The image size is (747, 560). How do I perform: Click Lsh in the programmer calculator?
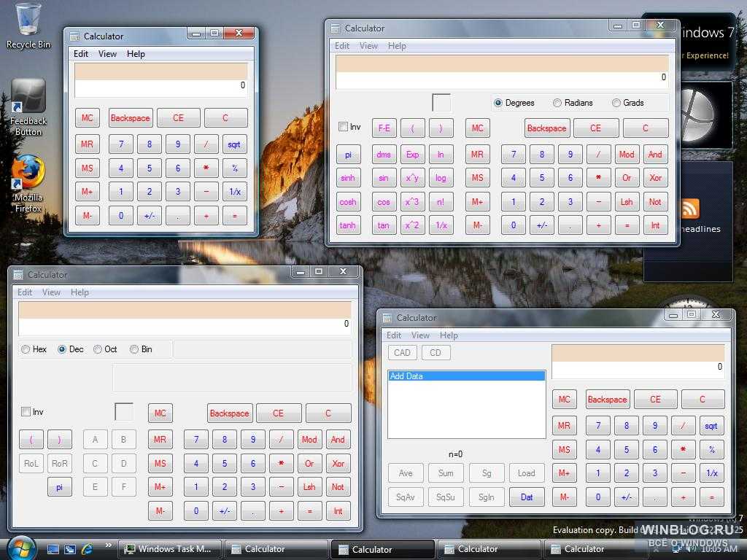[309, 487]
